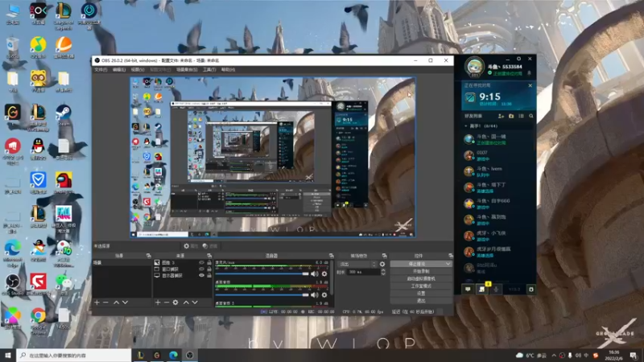Open settings gear for 桌面音频 mixer channel
This screenshot has height=362, width=644.
pyautogui.click(x=324, y=294)
